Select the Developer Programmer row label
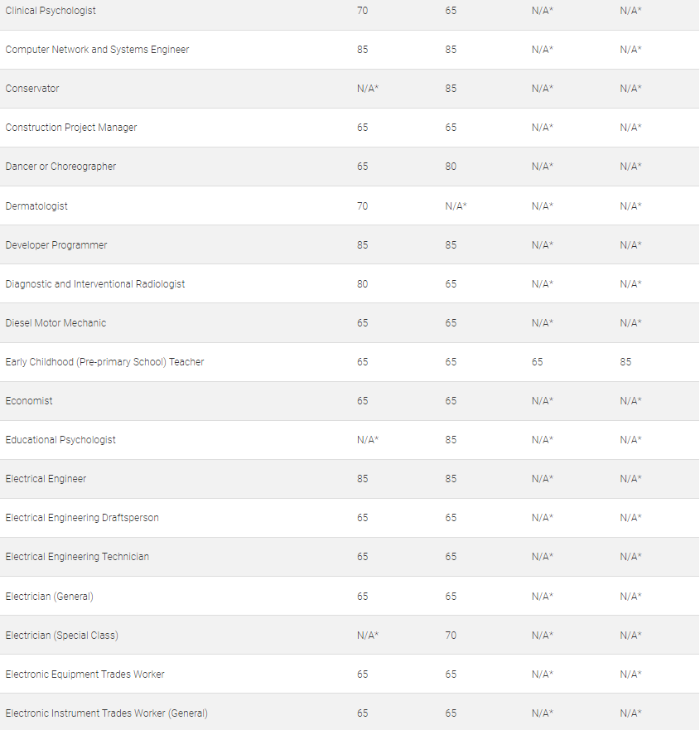The width and height of the screenshot is (700, 730). tap(56, 245)
